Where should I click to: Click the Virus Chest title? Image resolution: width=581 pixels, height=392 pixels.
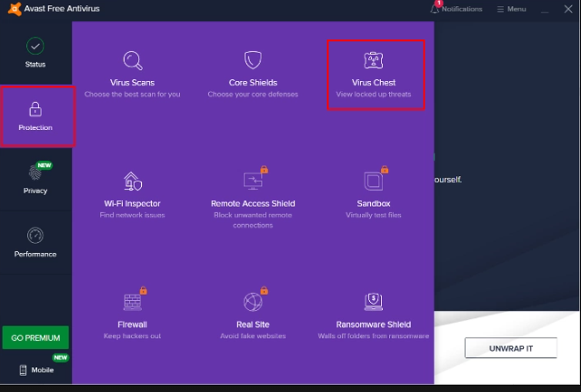click(x=374, y=83)
